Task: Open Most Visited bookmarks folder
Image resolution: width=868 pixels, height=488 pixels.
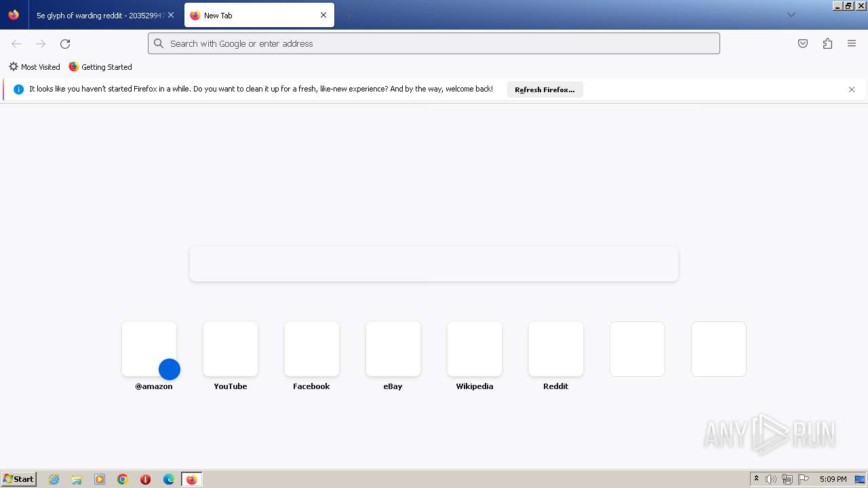Action: tap(34, 67)
